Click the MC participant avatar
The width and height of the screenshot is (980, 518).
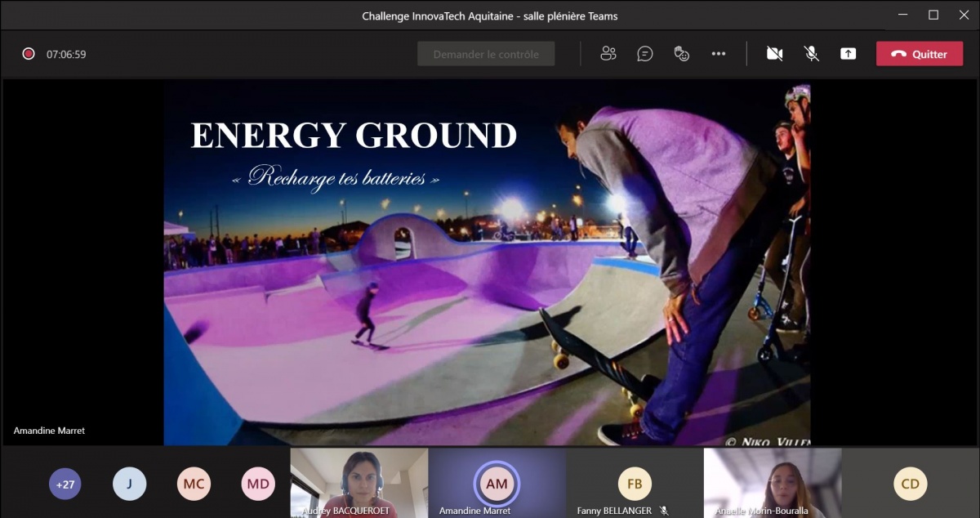[x=194, y=484]
